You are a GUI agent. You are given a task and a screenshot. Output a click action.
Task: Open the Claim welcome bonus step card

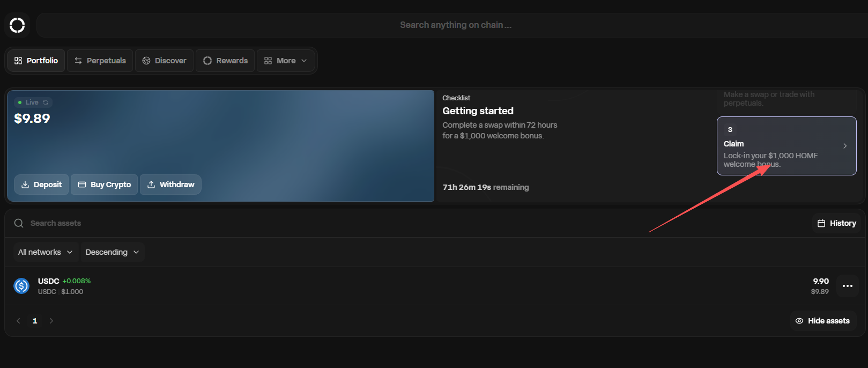point(786,146)
